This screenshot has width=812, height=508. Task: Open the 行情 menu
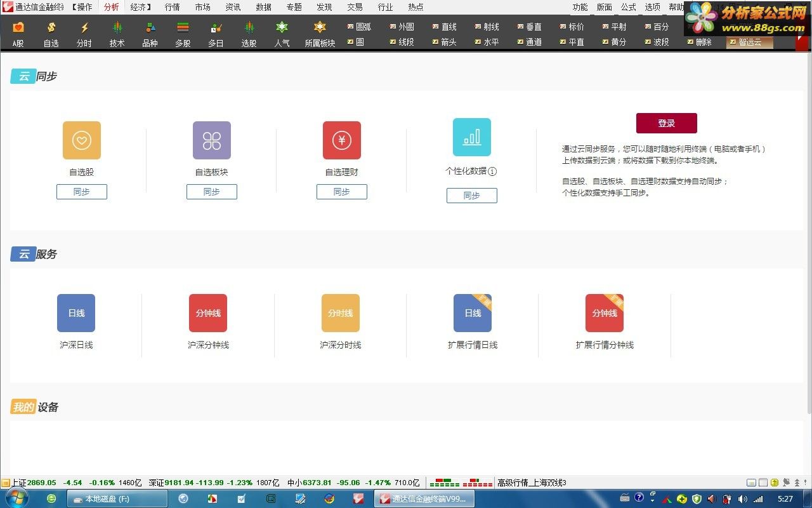pyautogui.click(x=172, y=7)
